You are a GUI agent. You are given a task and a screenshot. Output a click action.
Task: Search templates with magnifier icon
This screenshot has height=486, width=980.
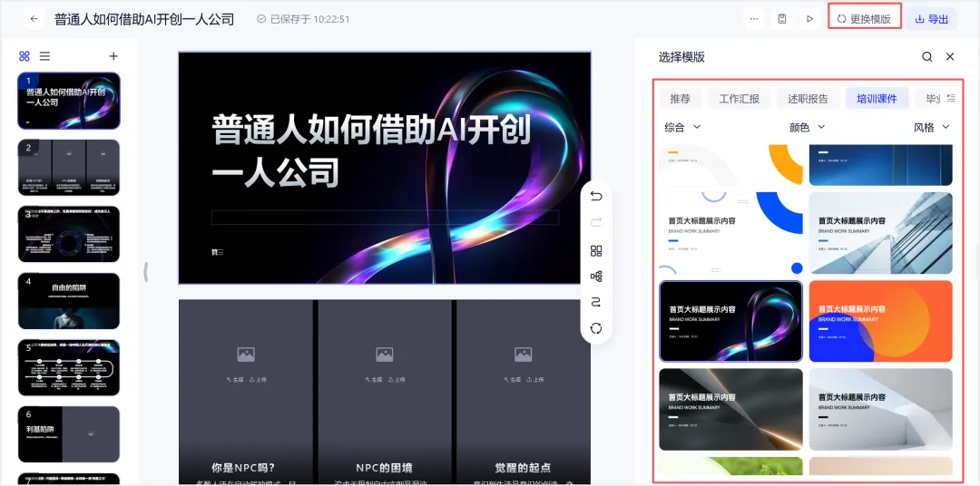926,57
